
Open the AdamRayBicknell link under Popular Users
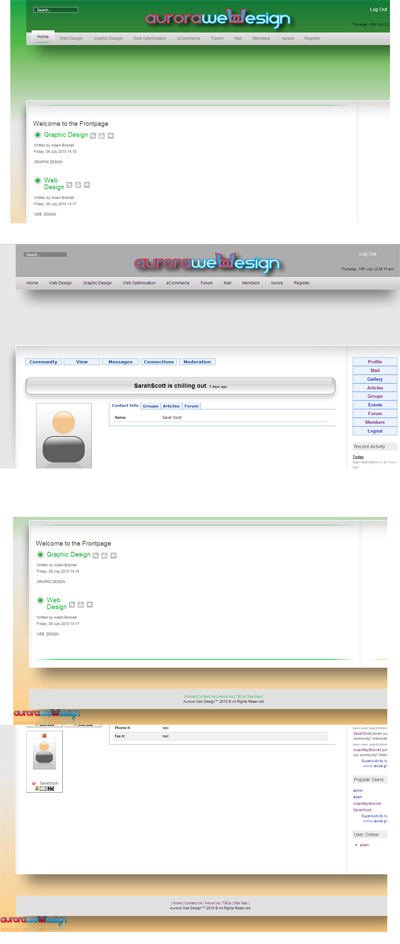click(367, 803)
